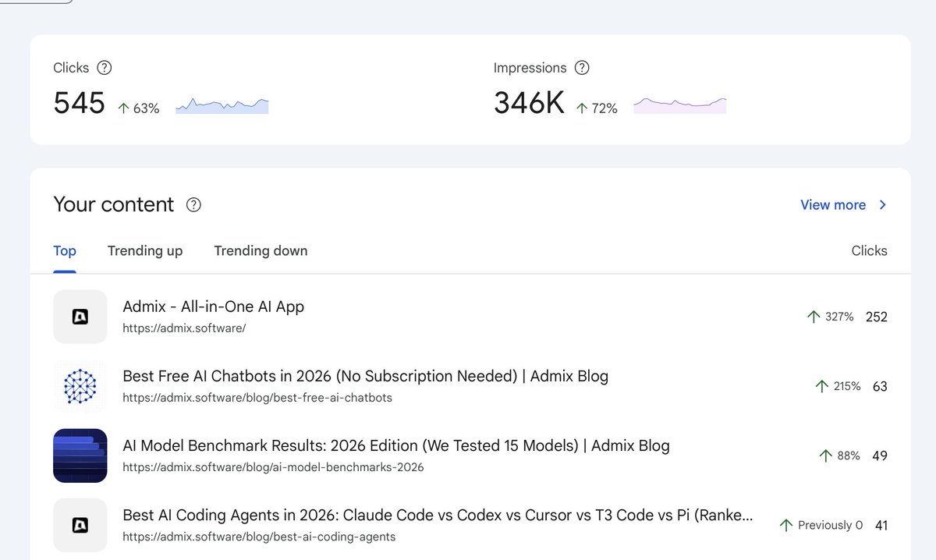This screenshot has height=560, width=936.
Task: Click the 327% upward arrow indicator
Action: pyautogui.click(x=814, y=317)
